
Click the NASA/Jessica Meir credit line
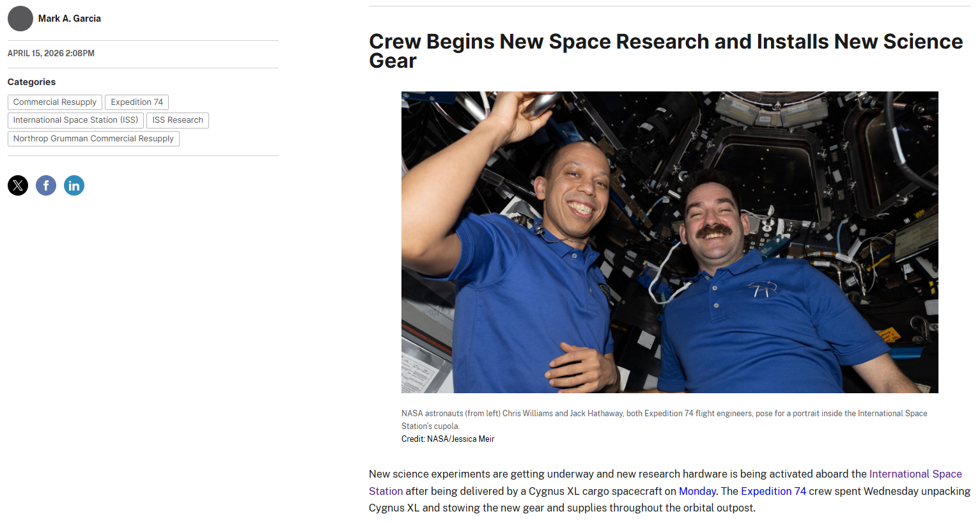[447, 439]
